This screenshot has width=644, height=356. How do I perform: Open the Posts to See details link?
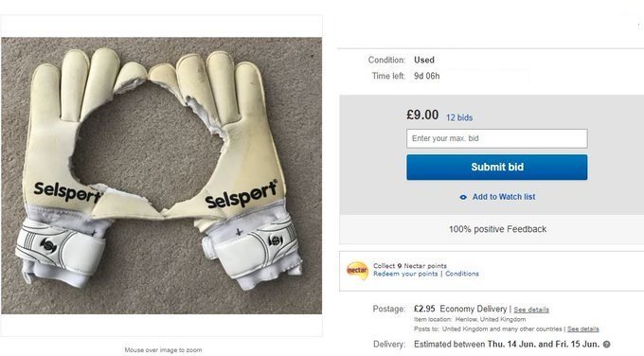coord(582,329)
